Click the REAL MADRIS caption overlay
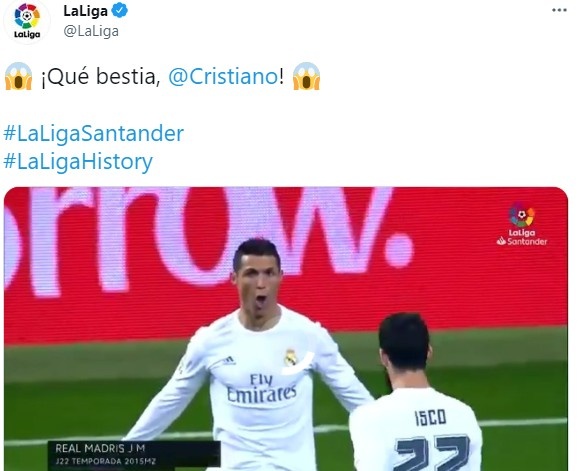 click(100, 448)
